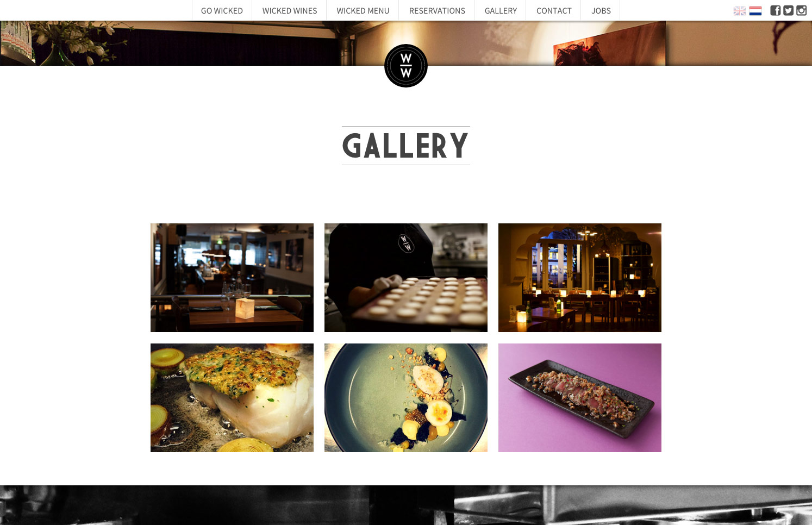The width and height of the screenshot is (812, 525).
Task: Go to the Reservations page
Action: pos(437,11)
